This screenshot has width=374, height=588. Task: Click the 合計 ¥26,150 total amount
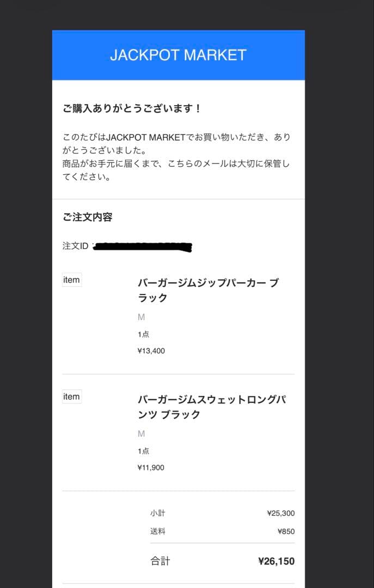(x=277, y=561)
